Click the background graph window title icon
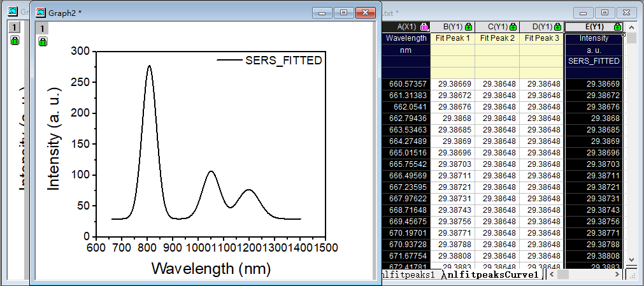The height and width of the screenshot is (286, 644). tap(12, 11)
